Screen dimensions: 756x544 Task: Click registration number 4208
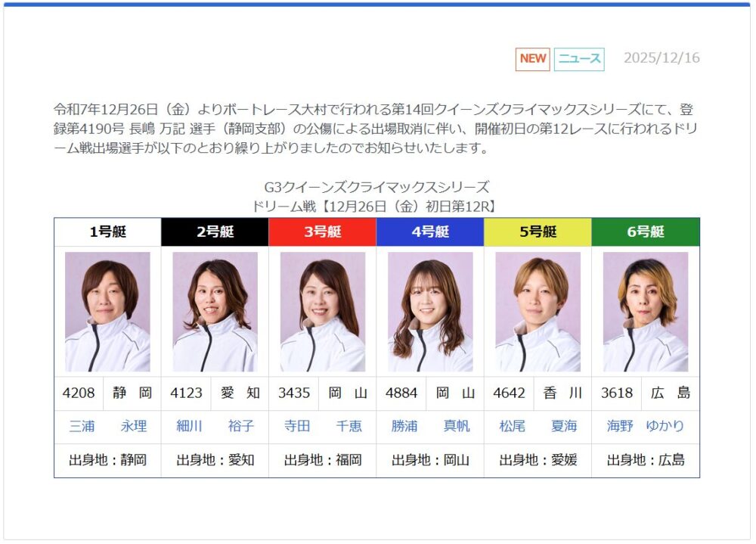[79, 393]
